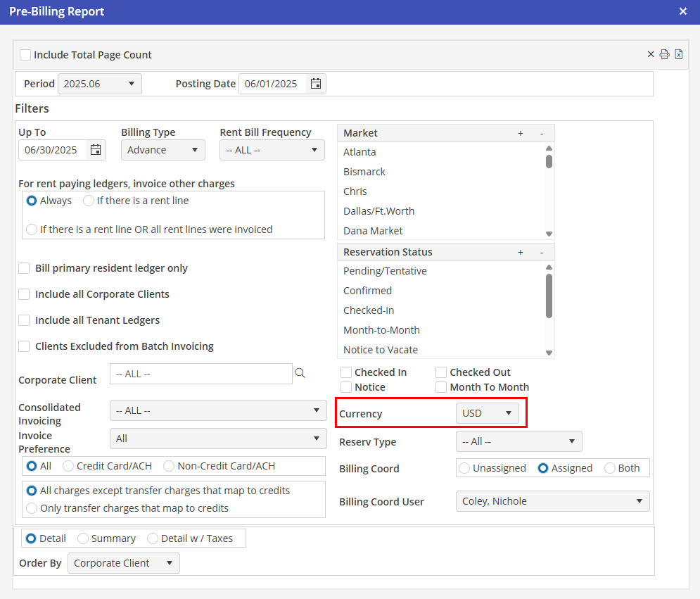The image size is (700, 599).
Task: Open the Currency USD dropdown
Action: [487, 413]
